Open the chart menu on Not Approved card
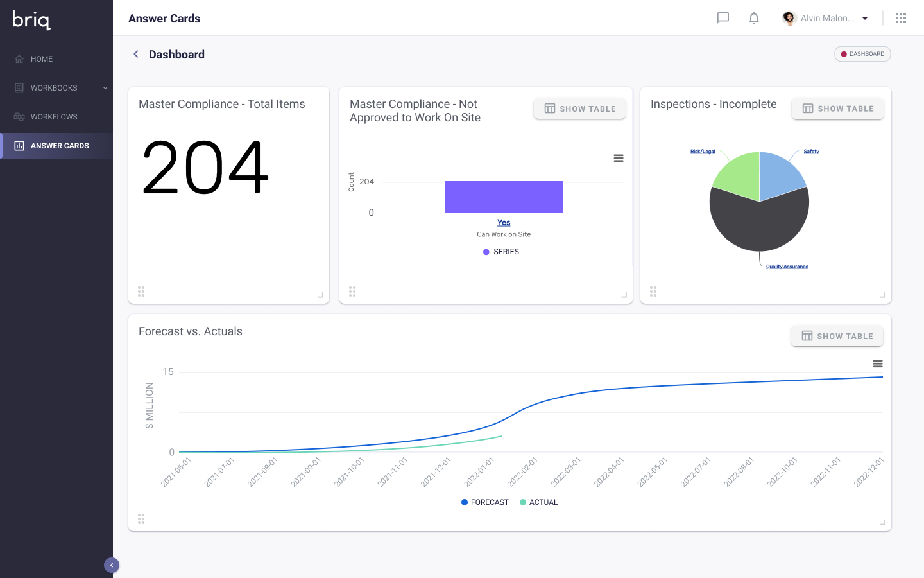The width and height of the screenshot is (924, 578). [x=618, y=158]
